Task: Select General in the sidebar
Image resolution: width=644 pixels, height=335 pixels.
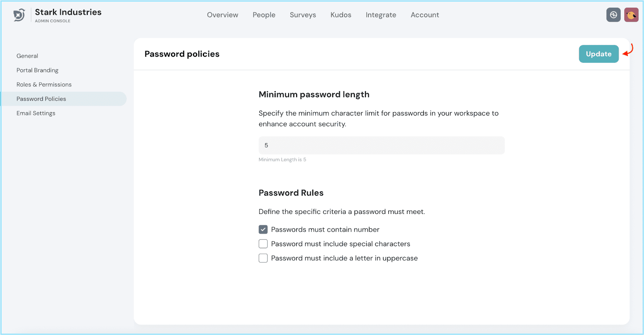Action: coord(27,56)
